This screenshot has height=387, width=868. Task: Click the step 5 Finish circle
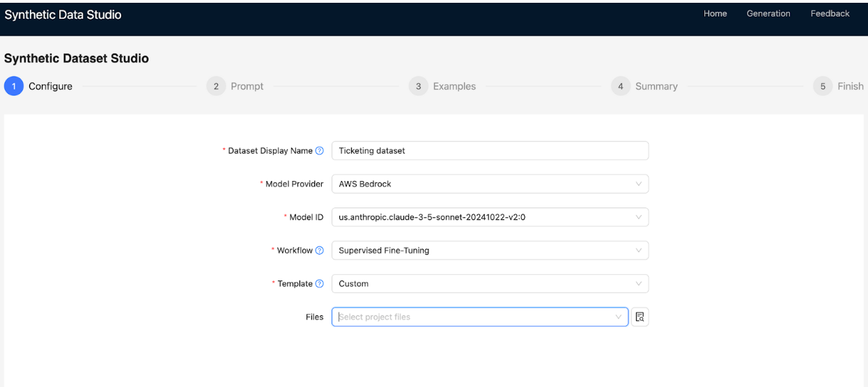822,86
